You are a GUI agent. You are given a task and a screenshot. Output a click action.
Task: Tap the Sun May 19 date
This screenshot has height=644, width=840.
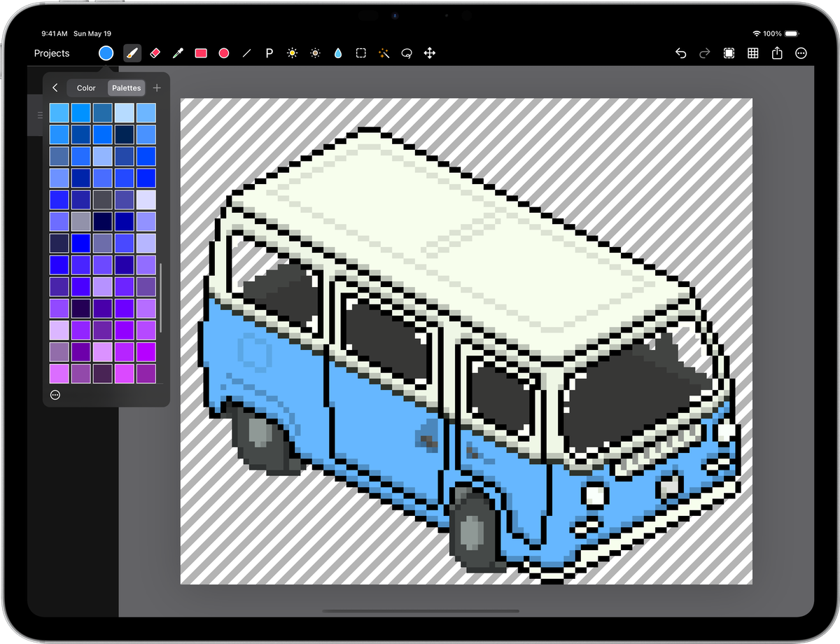(x=92, y=34)
